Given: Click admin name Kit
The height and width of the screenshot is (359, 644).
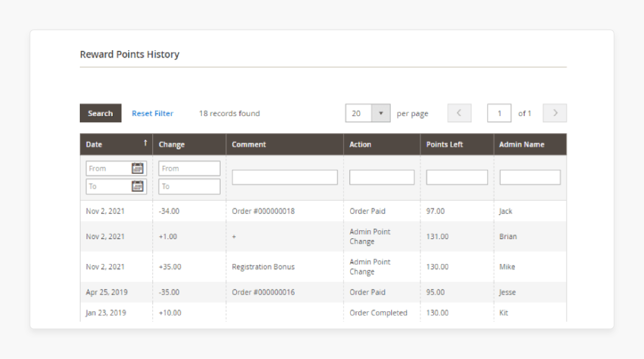Looking at the screenshot, I should click(x=504, y=313).
